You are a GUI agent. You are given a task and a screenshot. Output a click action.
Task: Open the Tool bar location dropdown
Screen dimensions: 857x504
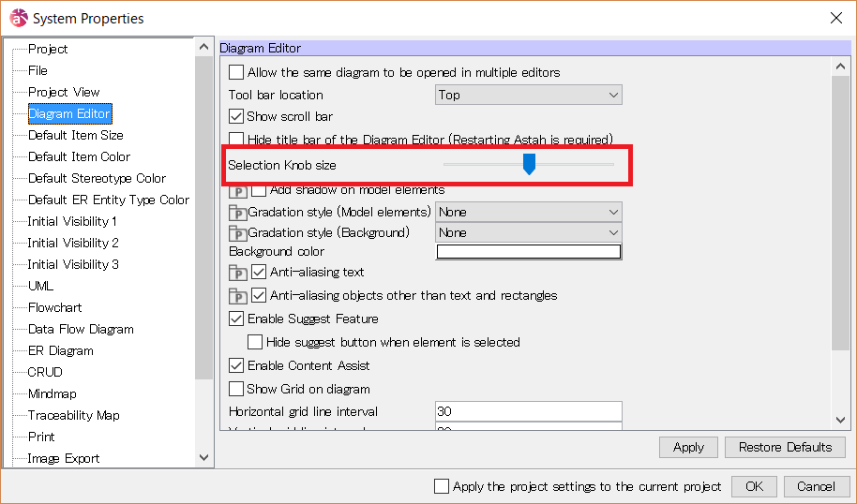tap(529, 95)
